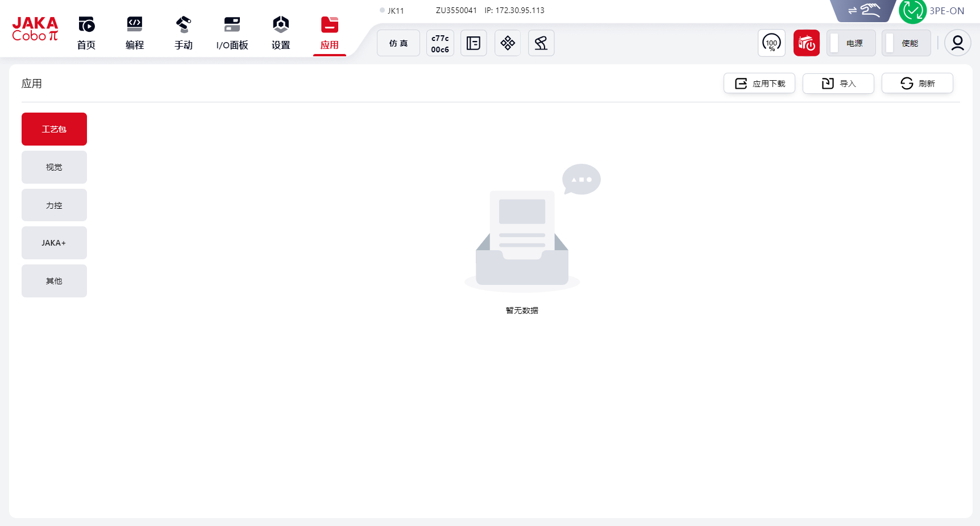Select the 视觉 category tab

click(54, 167)
